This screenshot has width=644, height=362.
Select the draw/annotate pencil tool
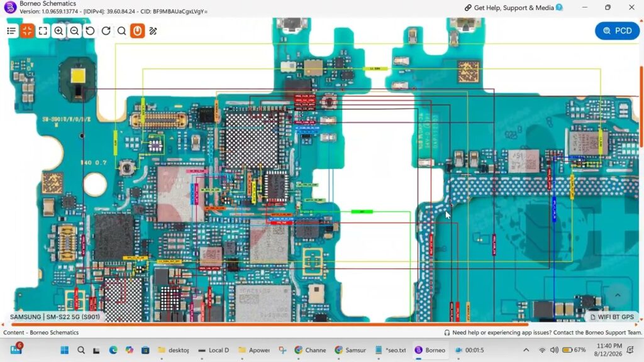click(153, 31)
